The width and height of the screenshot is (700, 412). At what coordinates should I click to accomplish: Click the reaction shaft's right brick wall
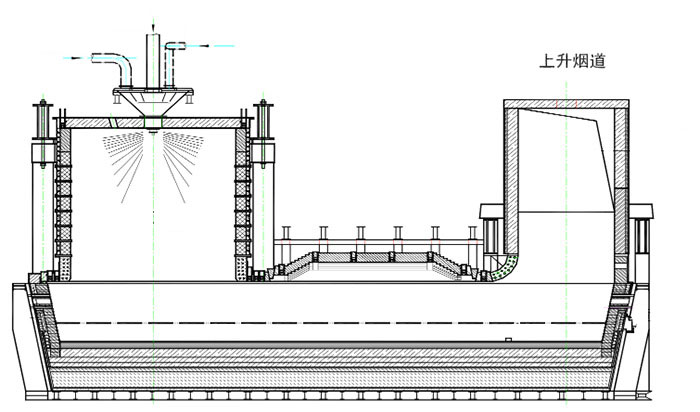coord(241,200)
